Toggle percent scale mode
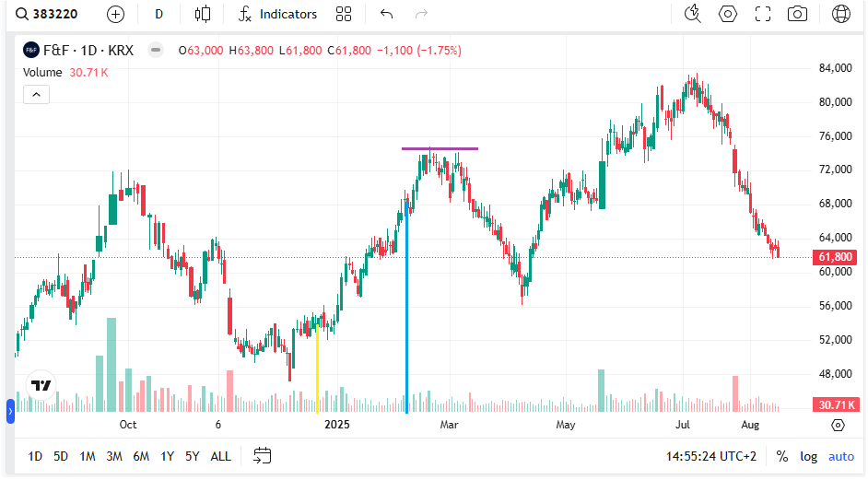This screenshot has width=868, height=480. (x=781, y=456)
